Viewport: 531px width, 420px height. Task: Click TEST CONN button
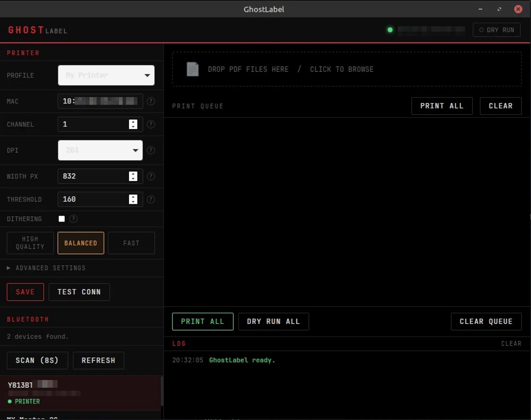79,292
